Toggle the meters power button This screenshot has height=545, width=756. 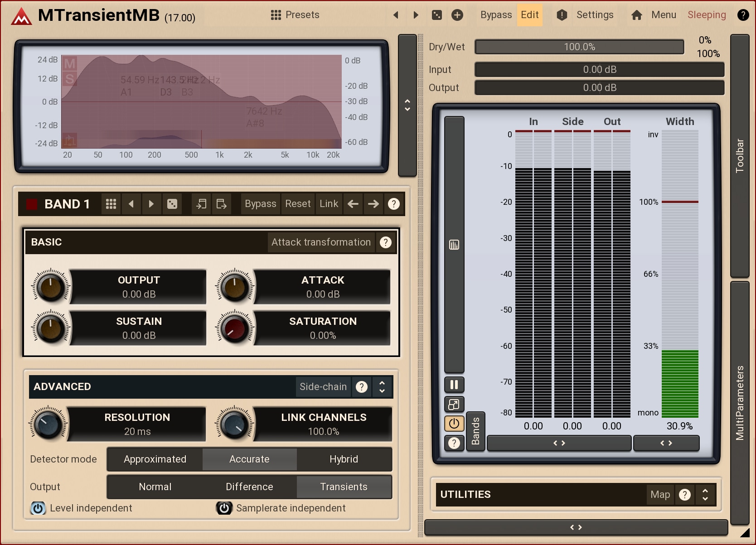(x=454, y=424)
